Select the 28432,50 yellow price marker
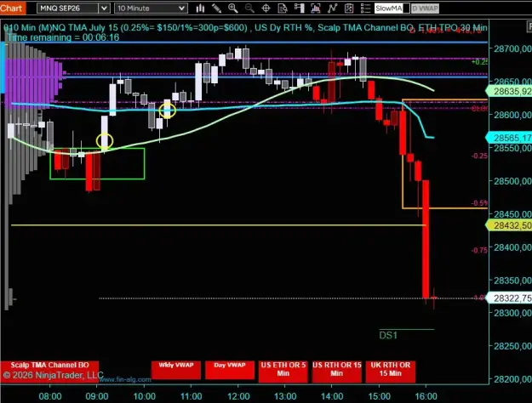This screenshot has width=532, height=403. tap(509, 225)
